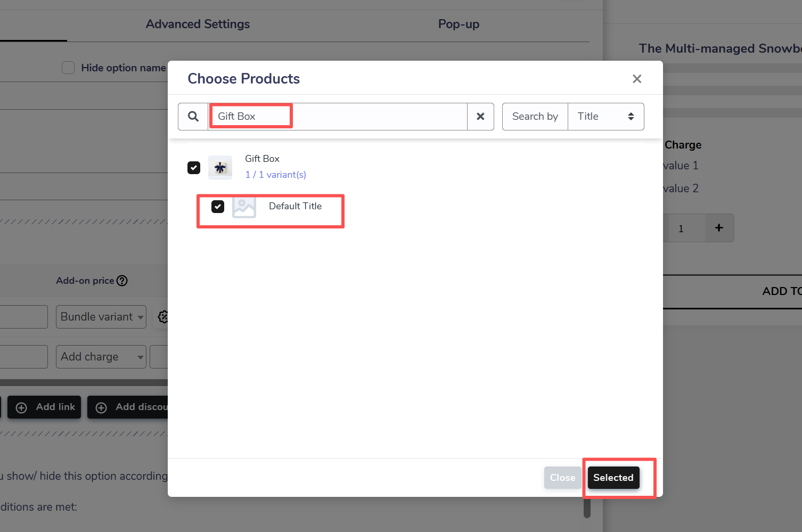Viewport: 802px width, 532px height.
Task: Click the Add-on price help icon
Action: pyautogui.click(x=122, y=281)
